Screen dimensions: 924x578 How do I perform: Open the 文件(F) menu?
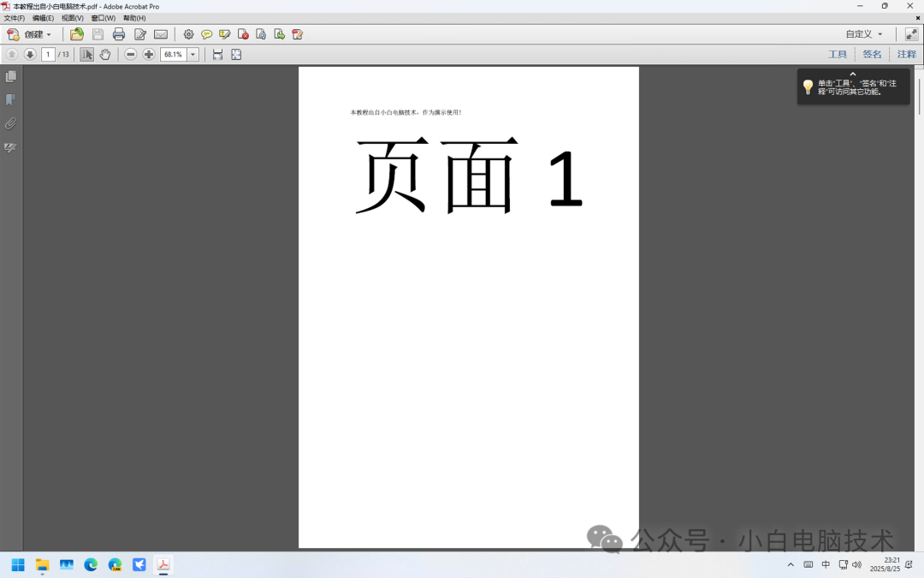coord(15,18)
